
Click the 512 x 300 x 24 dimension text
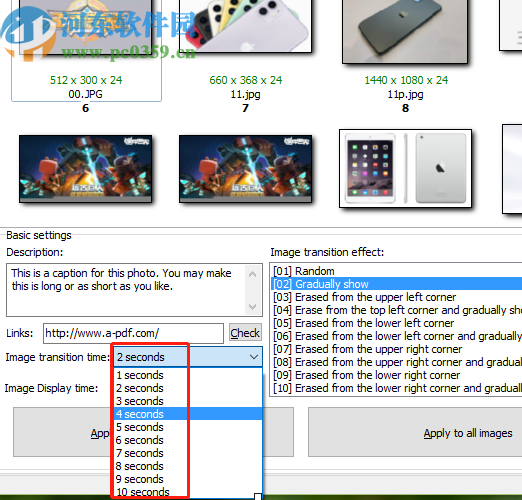tap(86, 80)
